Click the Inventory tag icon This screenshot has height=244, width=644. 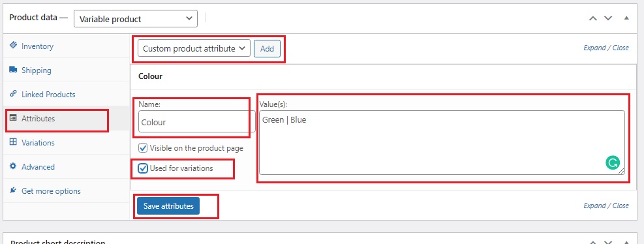13,45
